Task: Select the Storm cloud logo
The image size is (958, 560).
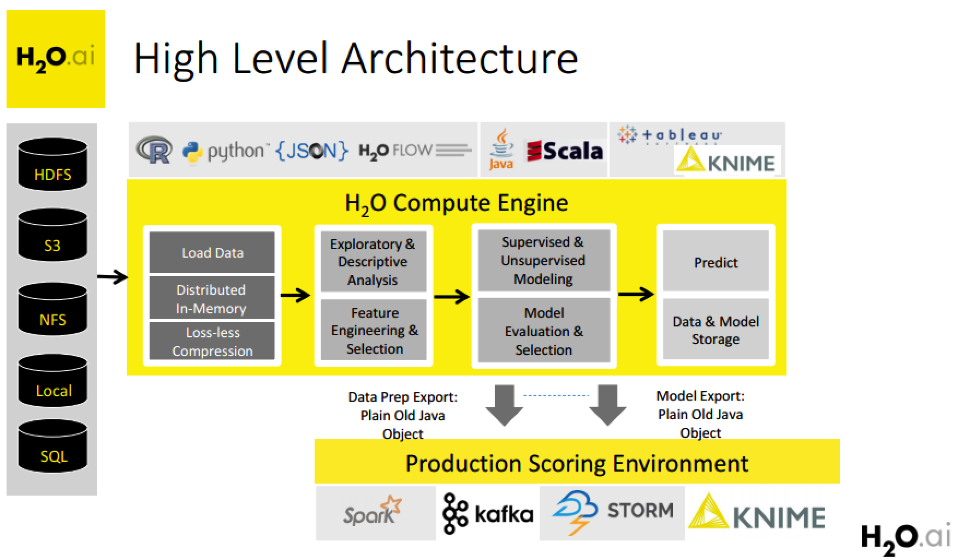Action: coord(612,512)
